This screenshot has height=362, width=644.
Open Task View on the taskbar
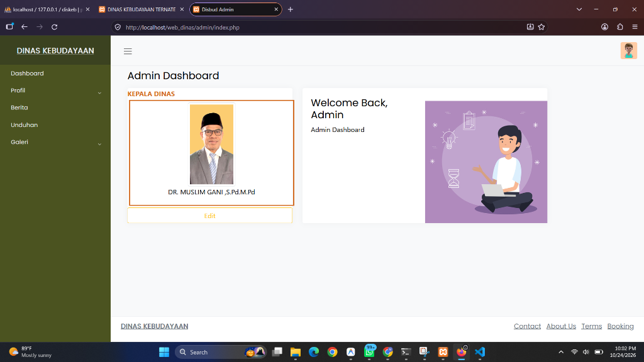pyautogui.click(x=277, y=352)
